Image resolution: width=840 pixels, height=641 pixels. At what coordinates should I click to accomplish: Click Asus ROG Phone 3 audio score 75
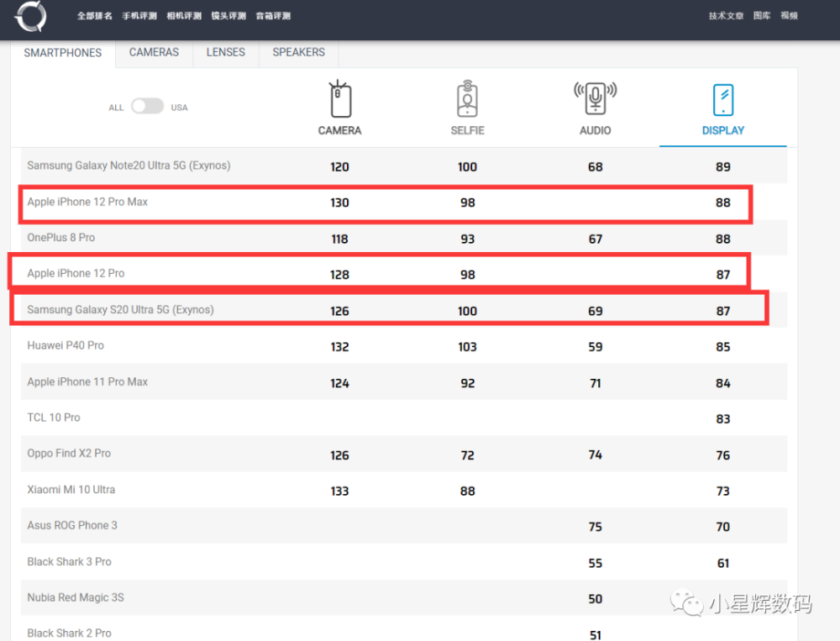596,527
